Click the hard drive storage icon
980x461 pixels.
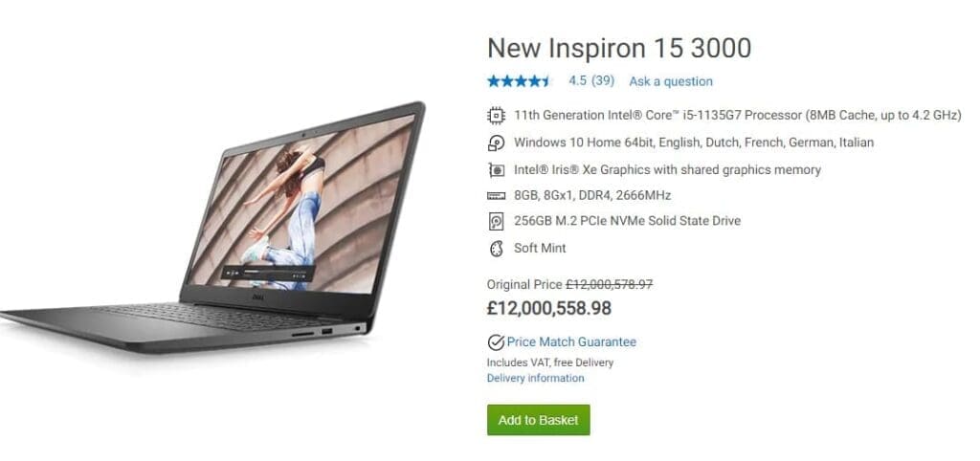496,221
